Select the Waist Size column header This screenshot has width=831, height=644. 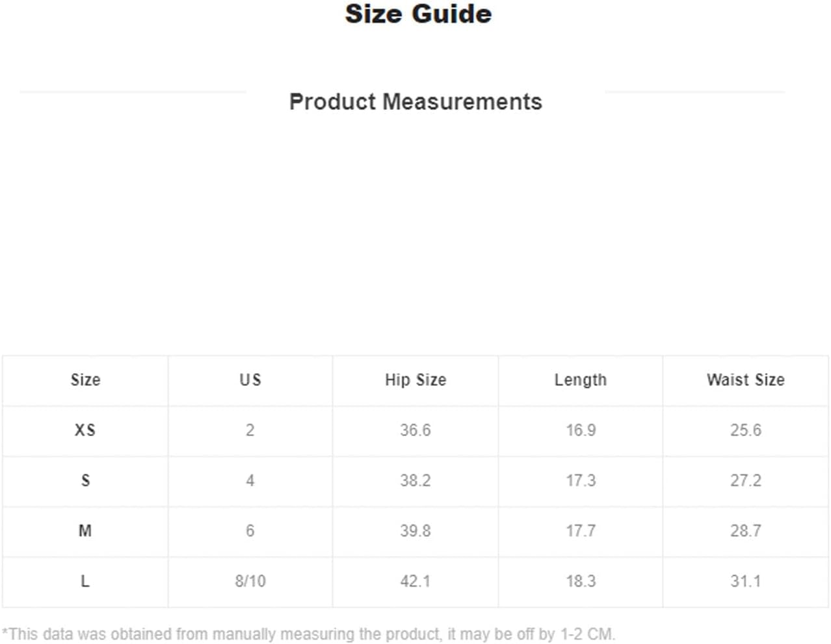coord(746,380)
